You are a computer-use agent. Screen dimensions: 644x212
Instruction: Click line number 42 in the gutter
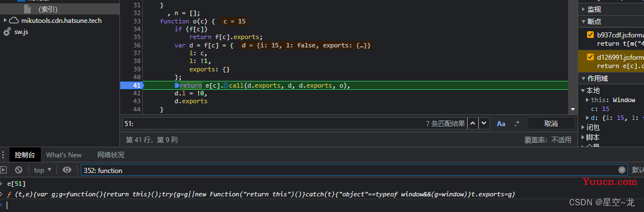[137, 93]
